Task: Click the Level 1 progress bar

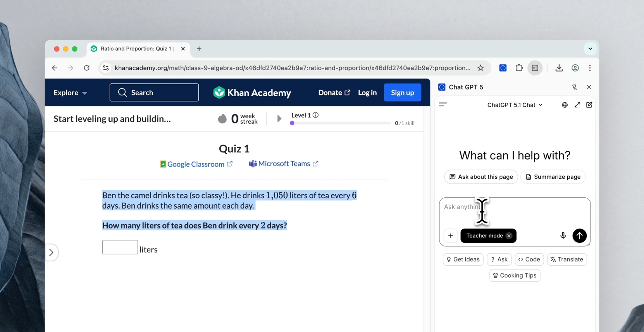Action: 341,123
